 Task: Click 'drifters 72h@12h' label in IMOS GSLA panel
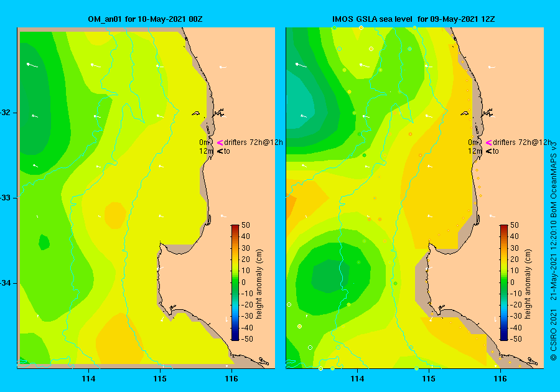click(x=522, y=142)
